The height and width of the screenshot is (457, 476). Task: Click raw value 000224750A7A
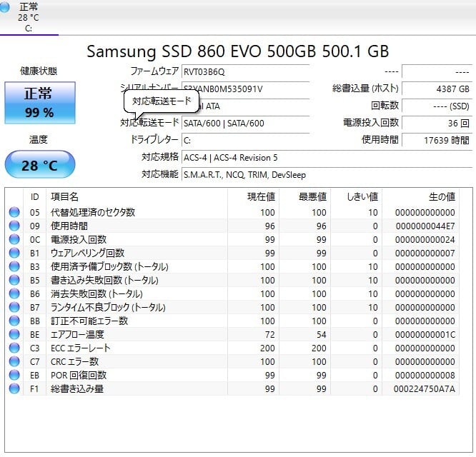point(425,389)
